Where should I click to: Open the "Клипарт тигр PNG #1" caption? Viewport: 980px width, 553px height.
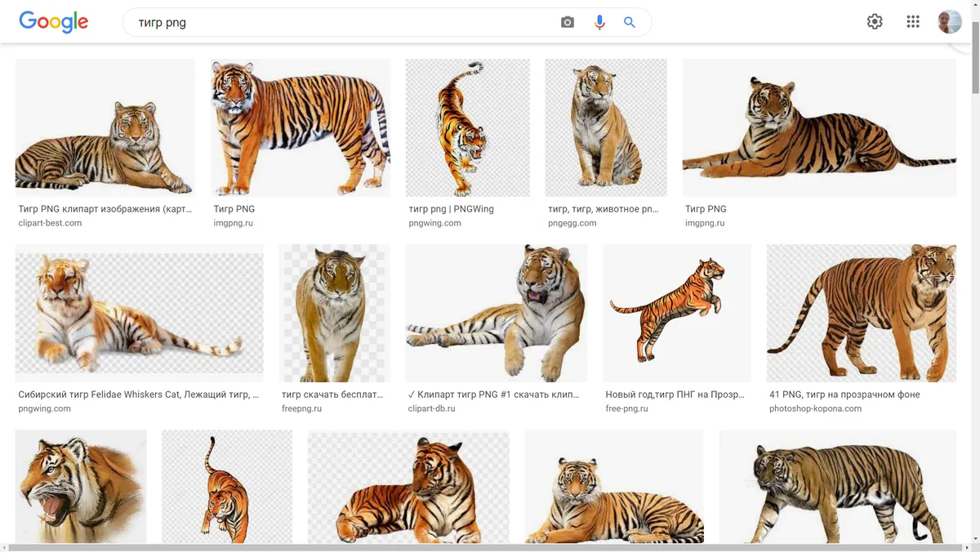coord(494,395)
